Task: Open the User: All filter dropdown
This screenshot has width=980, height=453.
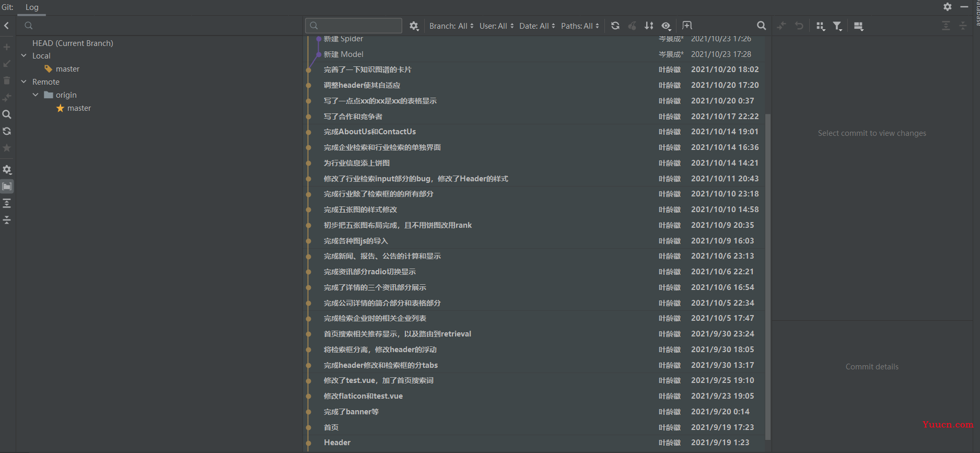Action: (x=496, y=26)
